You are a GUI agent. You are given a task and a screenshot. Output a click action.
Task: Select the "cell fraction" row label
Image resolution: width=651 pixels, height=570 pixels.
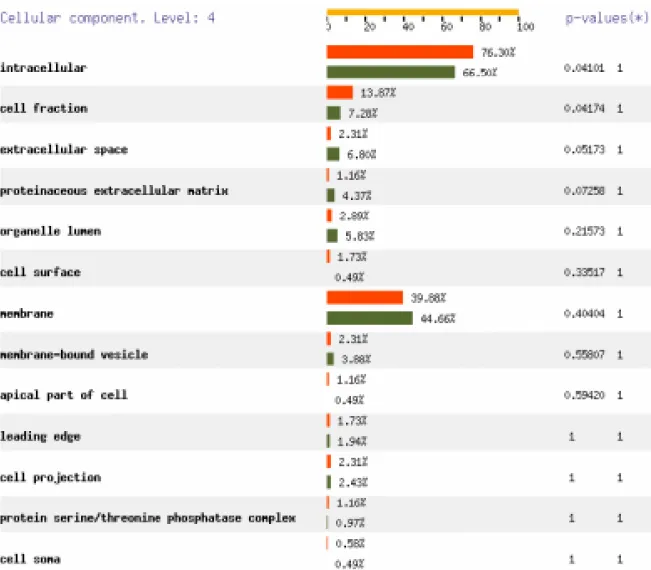coord(44,108)
